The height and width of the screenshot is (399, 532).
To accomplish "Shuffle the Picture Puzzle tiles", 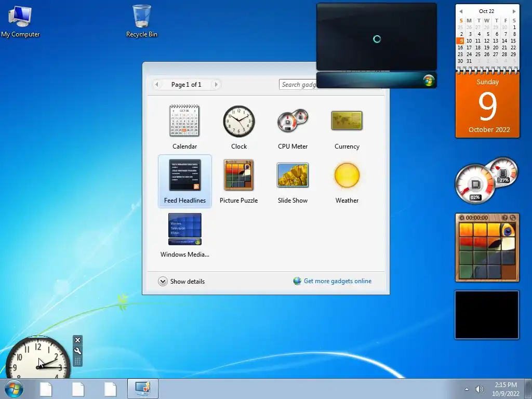I will pos(513,218).
